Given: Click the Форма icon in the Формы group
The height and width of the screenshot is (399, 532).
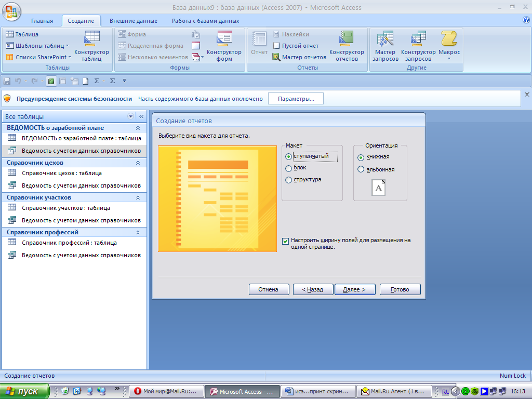Looking at the screenshot, I should click(122, 34).
